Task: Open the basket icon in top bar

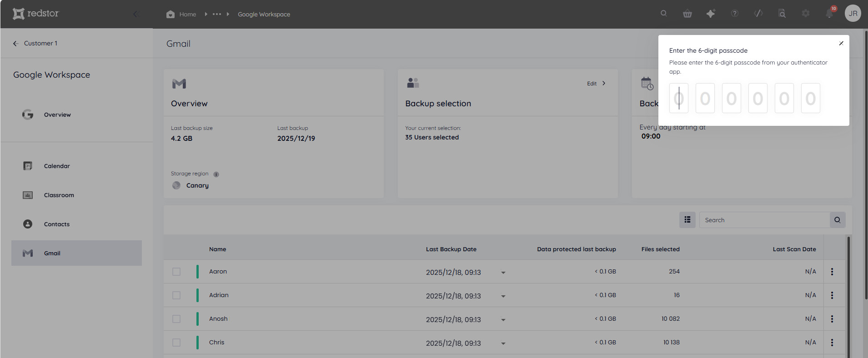Action: point(687,14)
